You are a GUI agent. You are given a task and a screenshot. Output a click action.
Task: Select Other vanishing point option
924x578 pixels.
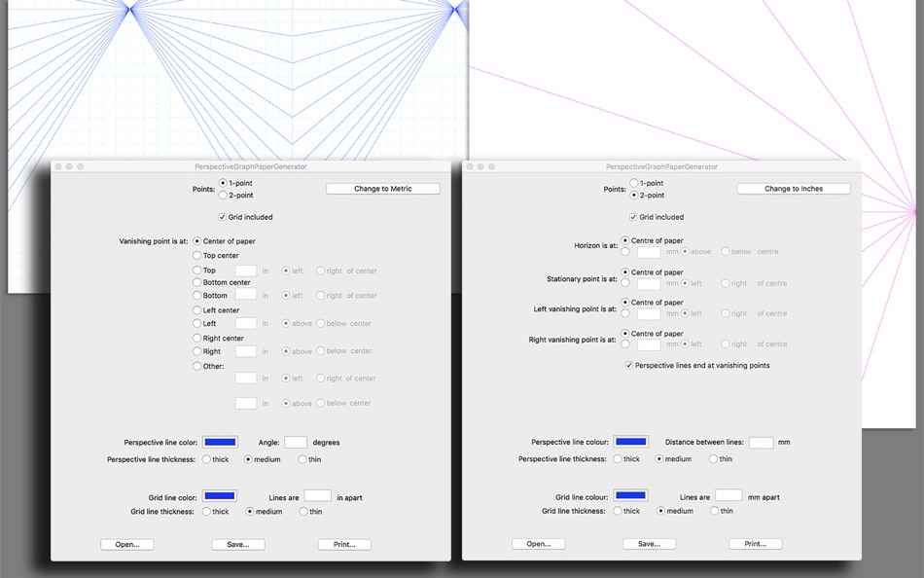click(x=196, y=366)
